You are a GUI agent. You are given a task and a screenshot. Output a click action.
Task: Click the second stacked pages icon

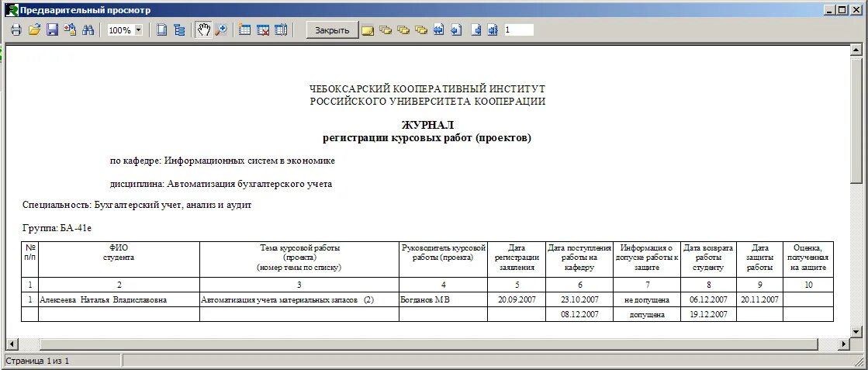pos(403,30)
